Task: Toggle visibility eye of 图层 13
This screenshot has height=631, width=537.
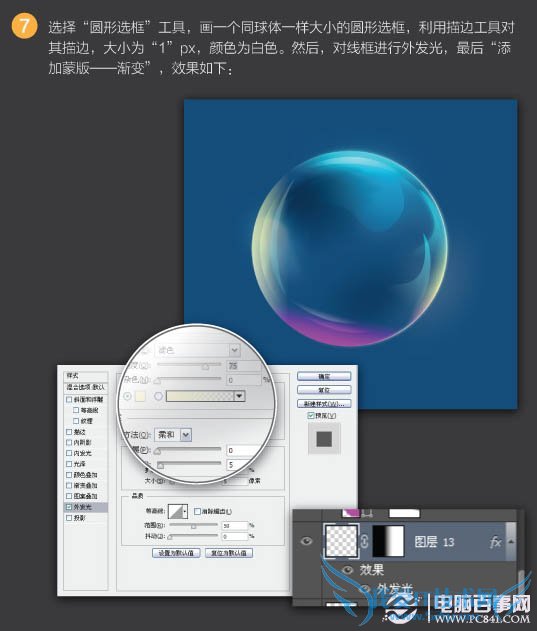Action: click(x=306, y=541)
